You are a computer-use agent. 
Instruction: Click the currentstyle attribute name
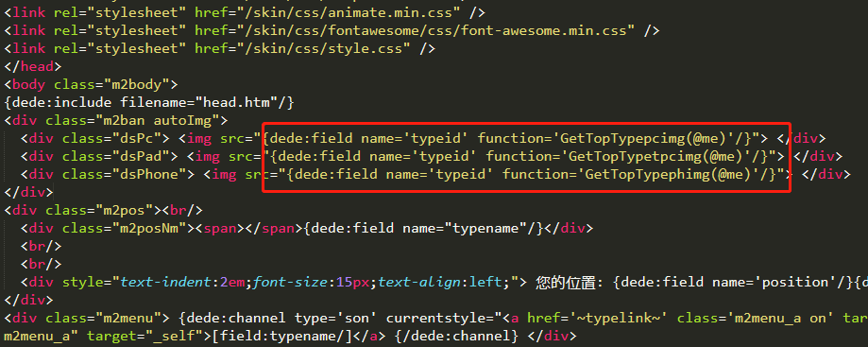[x=436, y=319]
